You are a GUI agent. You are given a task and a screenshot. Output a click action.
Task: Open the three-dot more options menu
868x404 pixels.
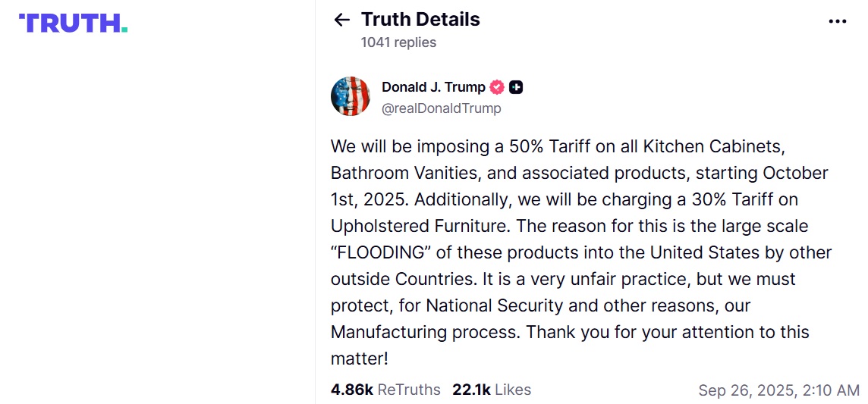click(837, 21)
